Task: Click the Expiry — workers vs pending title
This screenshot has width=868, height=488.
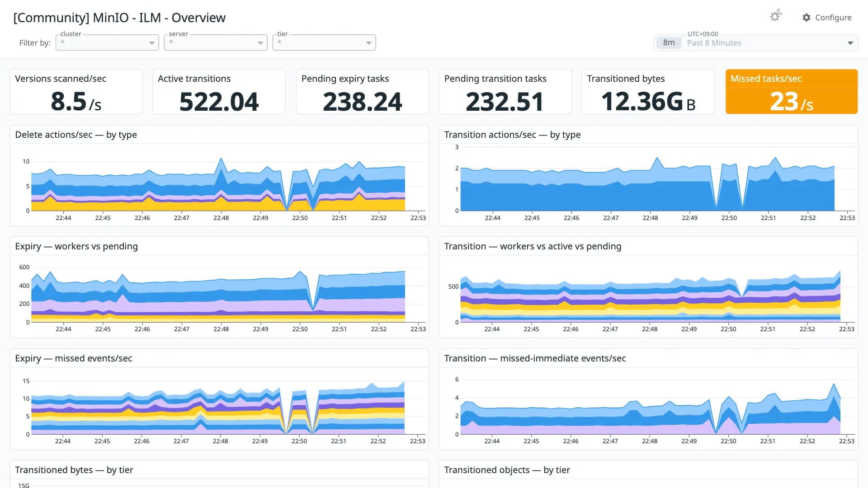Action: coord(76,246)
